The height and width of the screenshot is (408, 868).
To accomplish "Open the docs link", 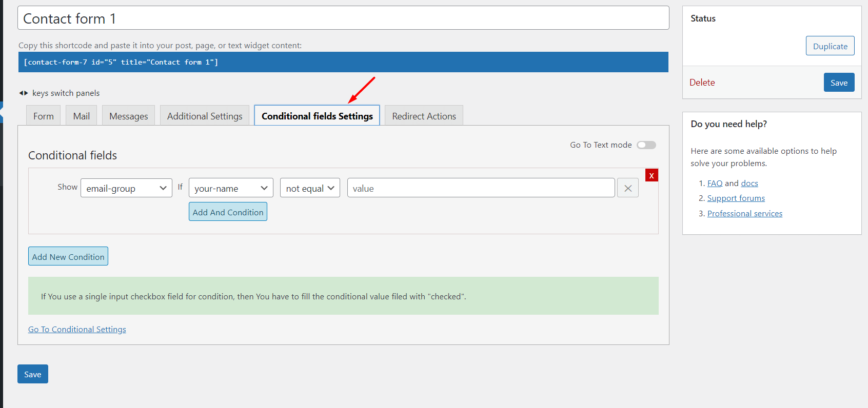I will pyautogui.click(x=749, y=183).
